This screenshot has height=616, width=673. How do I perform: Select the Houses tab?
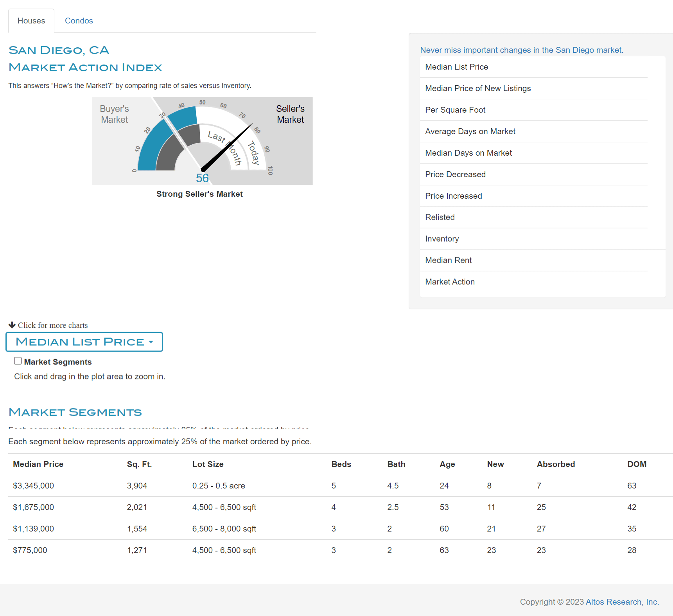tap(31, 21)
